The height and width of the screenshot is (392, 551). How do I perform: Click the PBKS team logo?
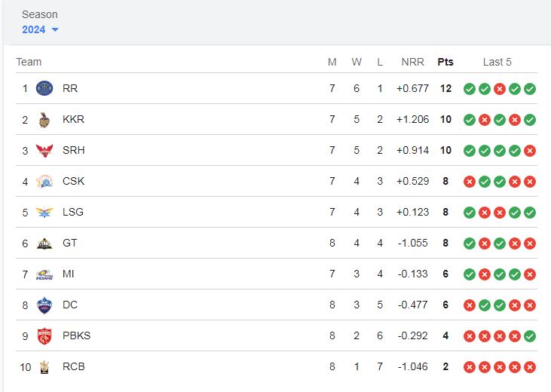coord(44,335)
